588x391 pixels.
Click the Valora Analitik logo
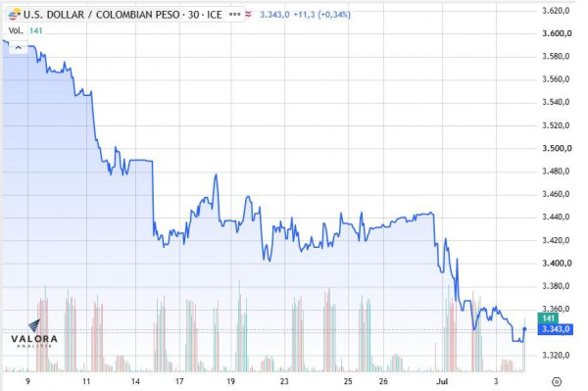[34, 333]
